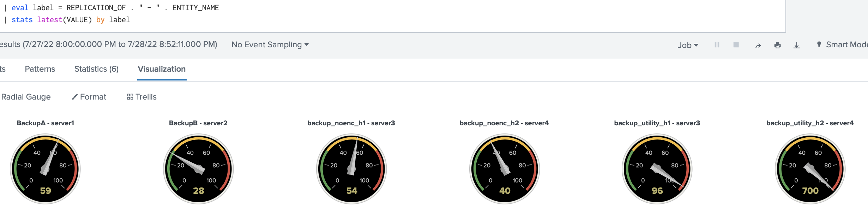Print the search results
Screen dimensions: 868x221
(x=777, y=45)
